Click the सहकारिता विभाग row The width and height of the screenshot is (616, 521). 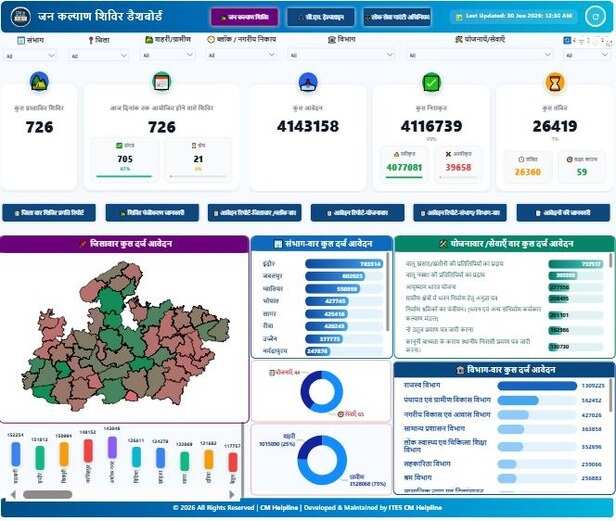pos(504,464)
